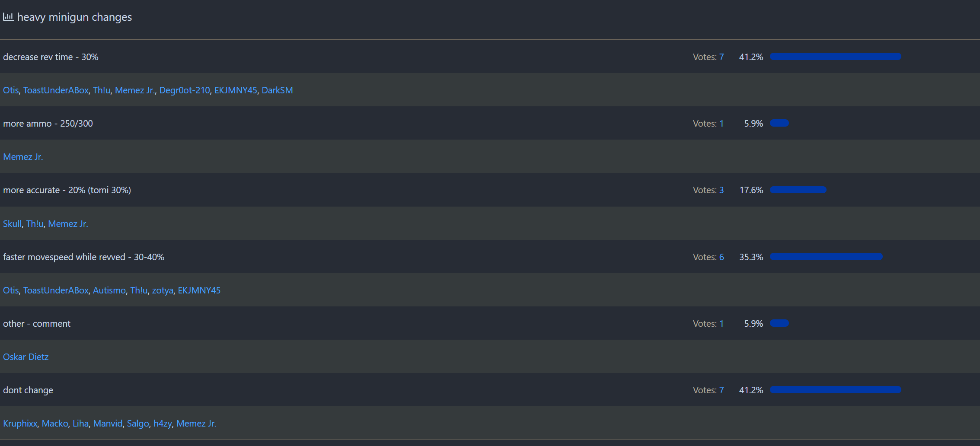Click the progress bar for dont change

(835, 390)
